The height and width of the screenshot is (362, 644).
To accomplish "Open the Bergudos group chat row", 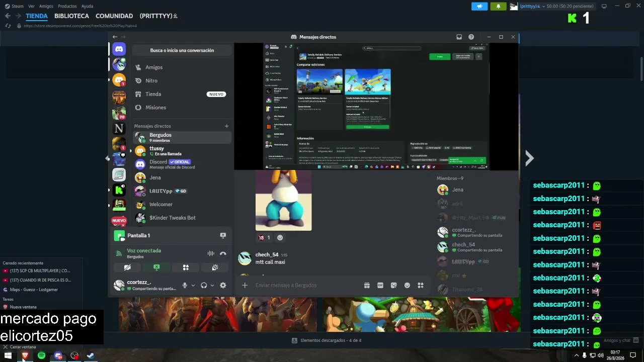I will click(x=182, y=137).
